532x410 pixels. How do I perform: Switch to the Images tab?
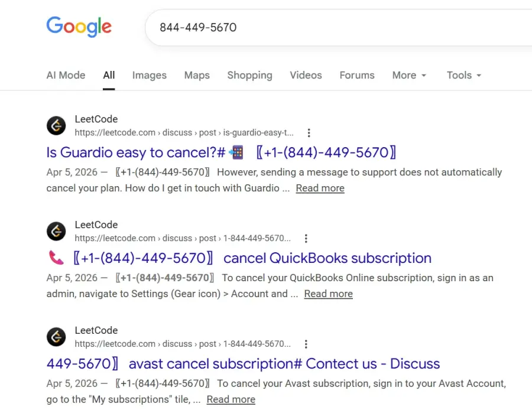(x=149, y=76)
